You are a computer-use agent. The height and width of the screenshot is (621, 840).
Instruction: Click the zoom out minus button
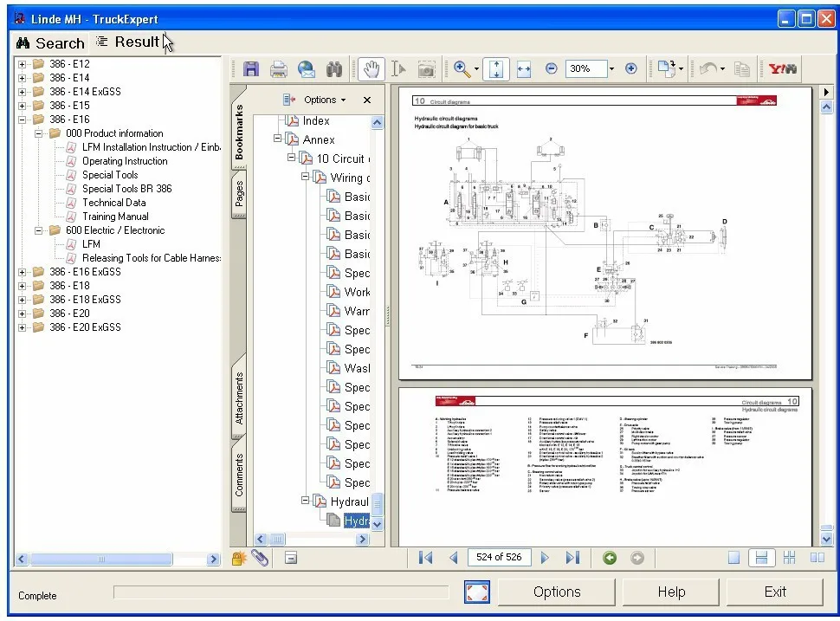552,68
